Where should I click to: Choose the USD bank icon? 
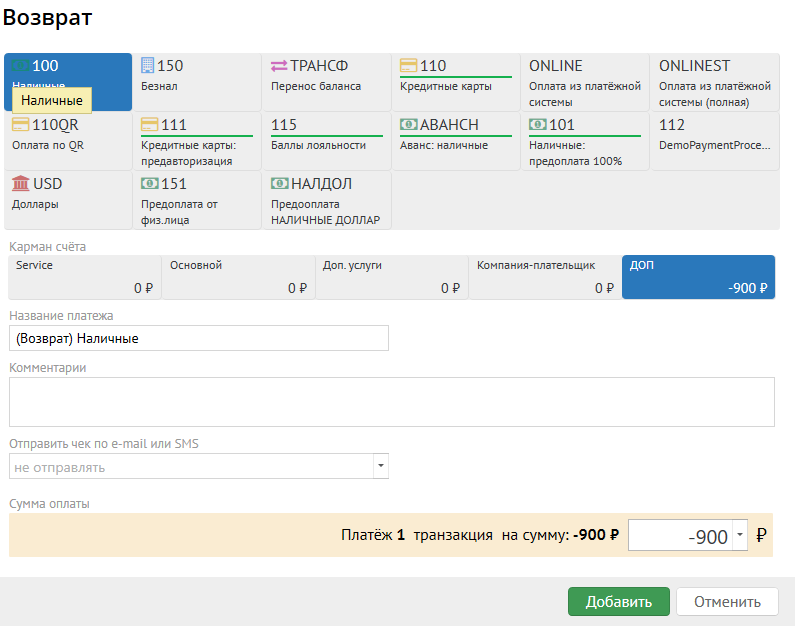[21, 184]
